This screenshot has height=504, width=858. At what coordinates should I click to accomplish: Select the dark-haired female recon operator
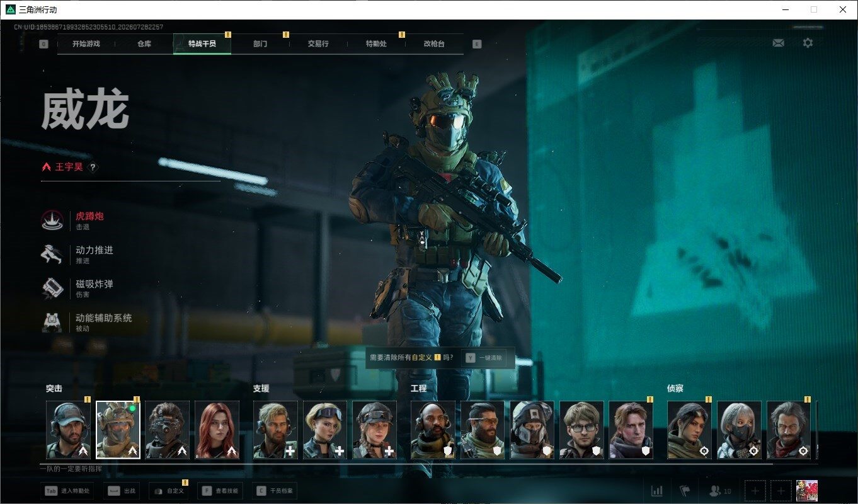click(689, 430)
